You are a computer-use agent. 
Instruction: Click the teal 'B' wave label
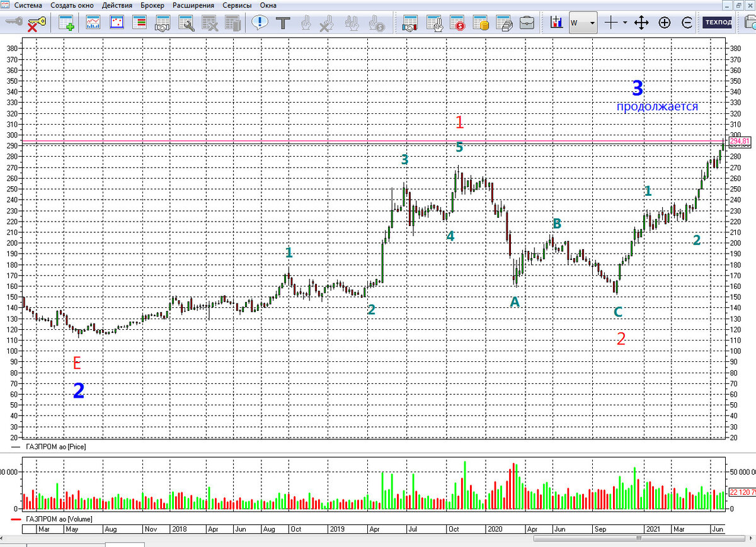point(557,223)
